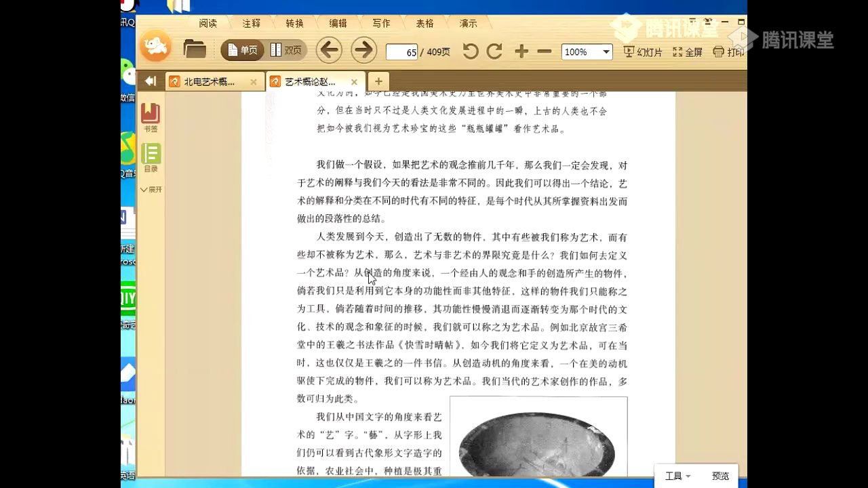Rotate page clockwise
Viewport: 868px width, 488px height.
coord(494,51)
